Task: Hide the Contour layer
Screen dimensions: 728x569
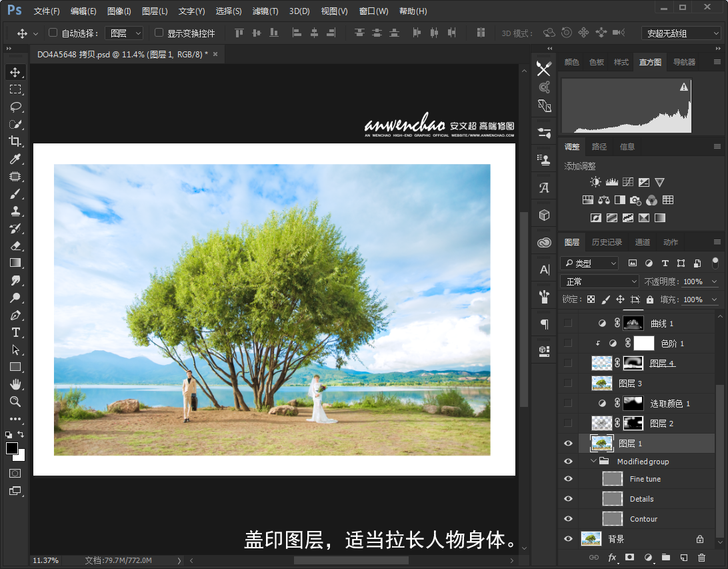Action: coord(568,519)
